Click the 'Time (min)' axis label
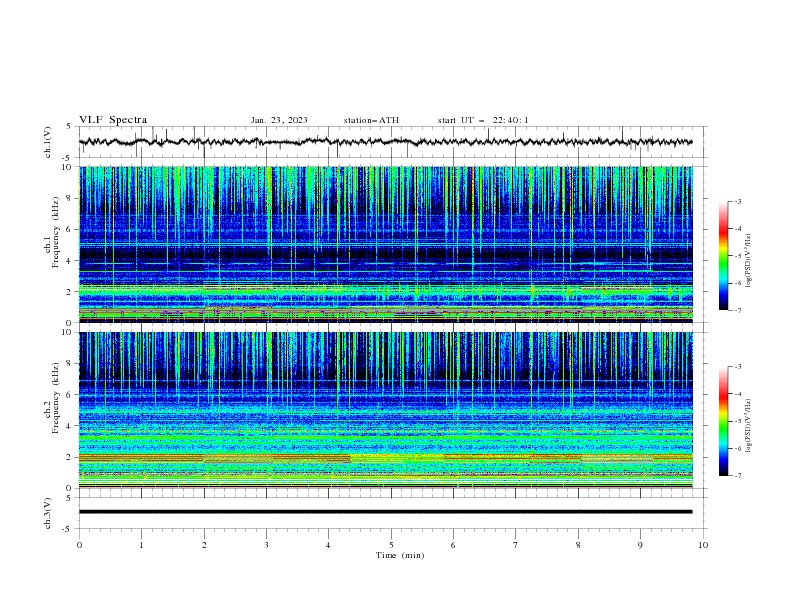Viewport: 792px width, 612px height. click(400, 555)
